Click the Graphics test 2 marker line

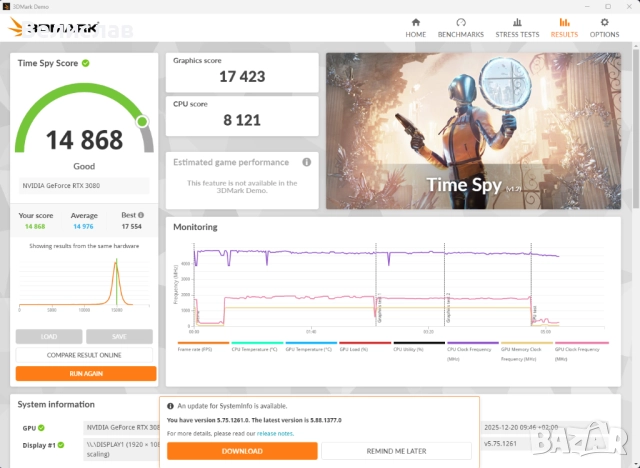pos(444,284)
